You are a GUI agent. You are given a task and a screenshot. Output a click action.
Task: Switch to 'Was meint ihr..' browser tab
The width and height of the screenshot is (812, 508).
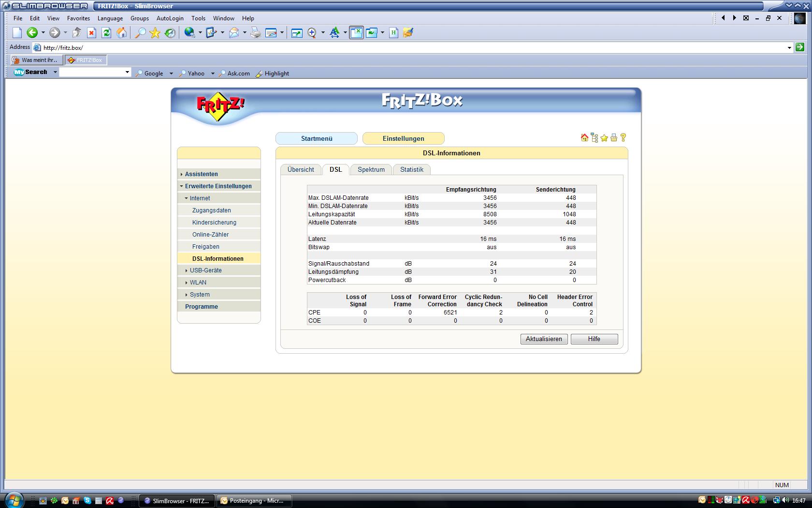pyautogui.click(x=37, y=60)
